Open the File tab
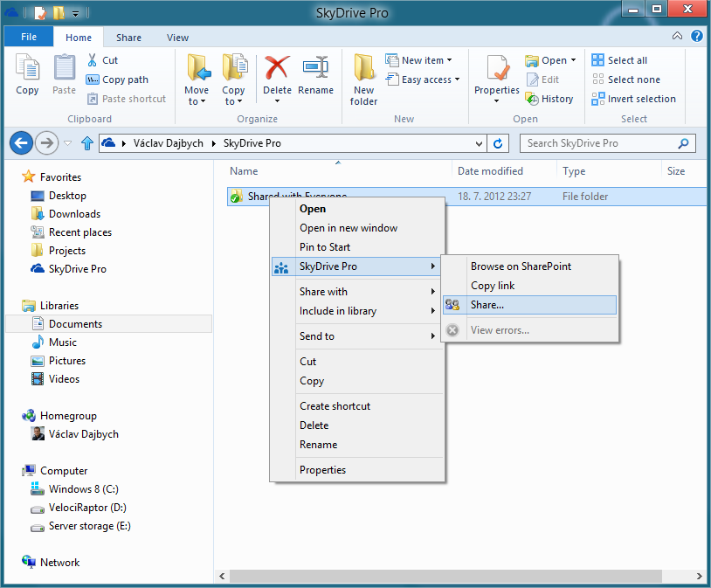711x588 pixels. click(29, 37)
